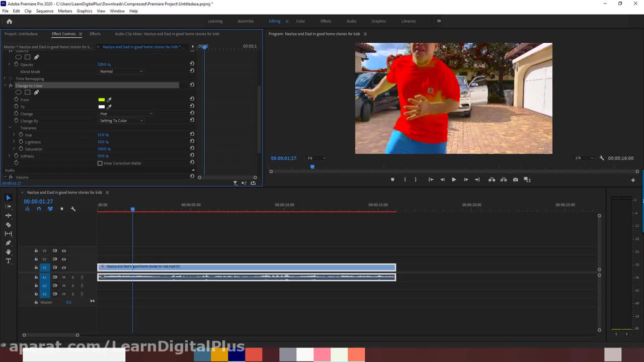Click the Play button in Program monitor

(454, 179)
